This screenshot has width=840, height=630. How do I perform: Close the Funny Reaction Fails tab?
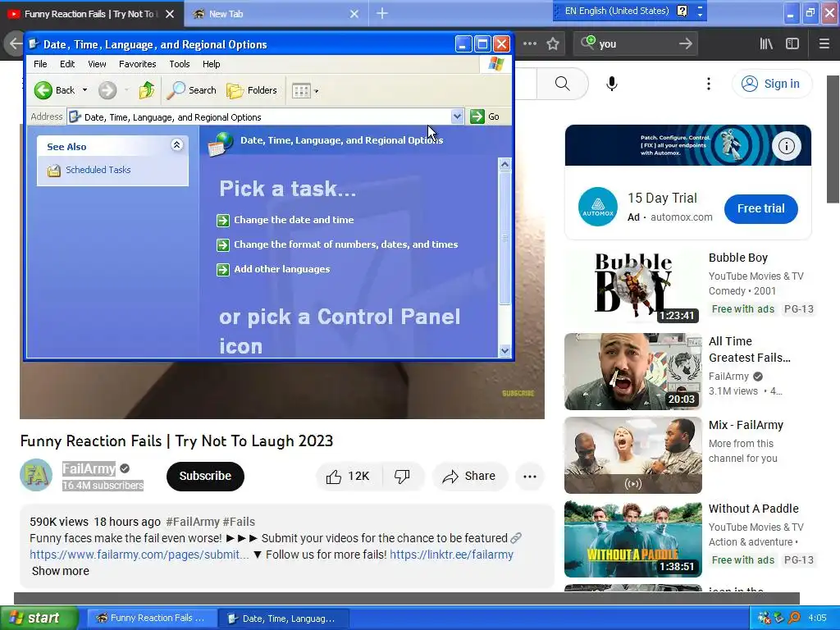tap(170, 14)
